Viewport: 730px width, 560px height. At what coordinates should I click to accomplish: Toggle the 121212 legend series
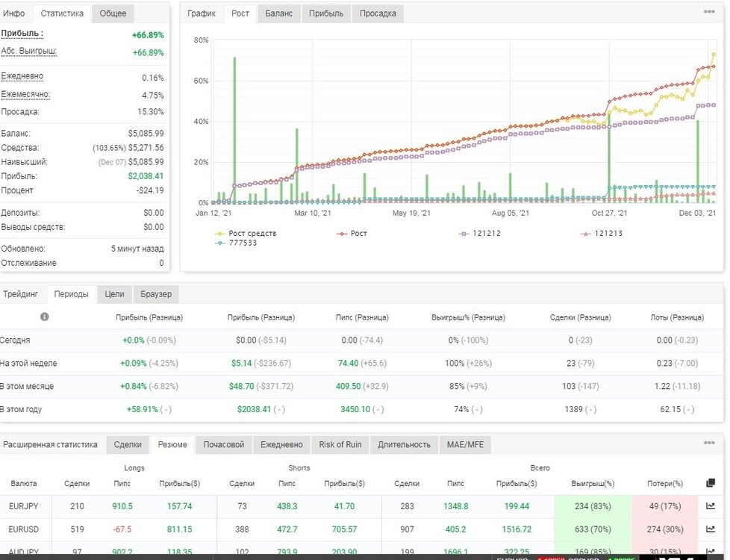(479, 234)
